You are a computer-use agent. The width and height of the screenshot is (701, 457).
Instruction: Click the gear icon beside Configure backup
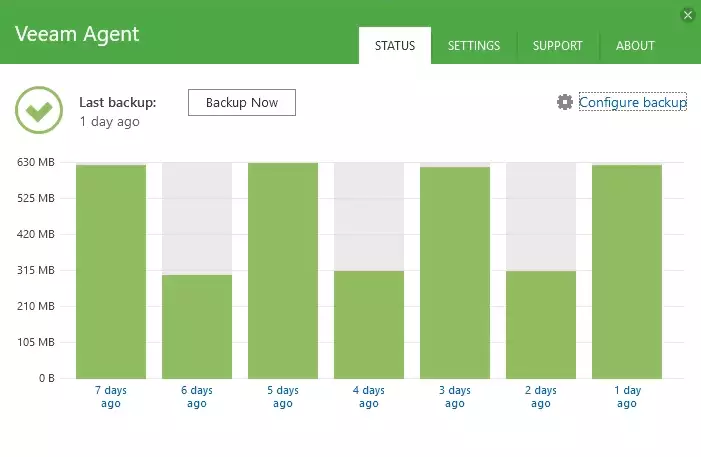(565, 102)
